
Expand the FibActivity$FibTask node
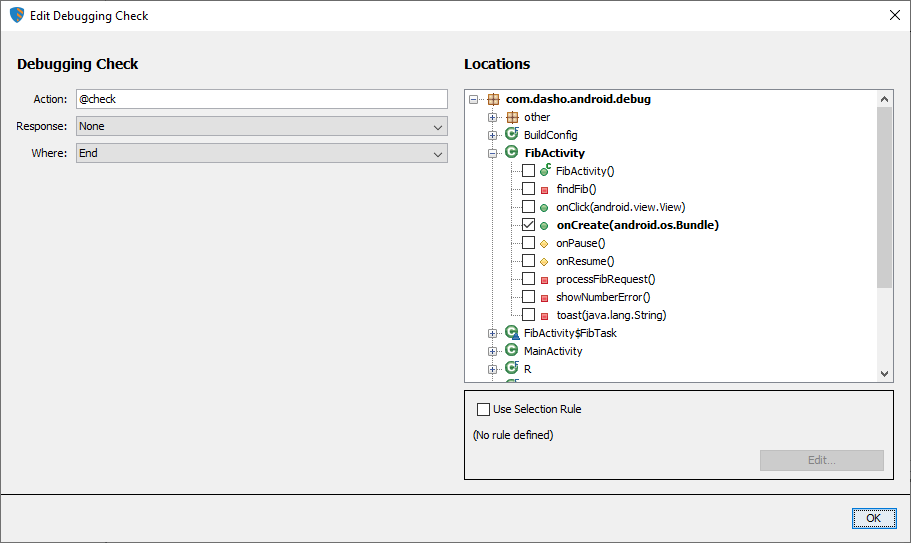[x=492, y=333]
